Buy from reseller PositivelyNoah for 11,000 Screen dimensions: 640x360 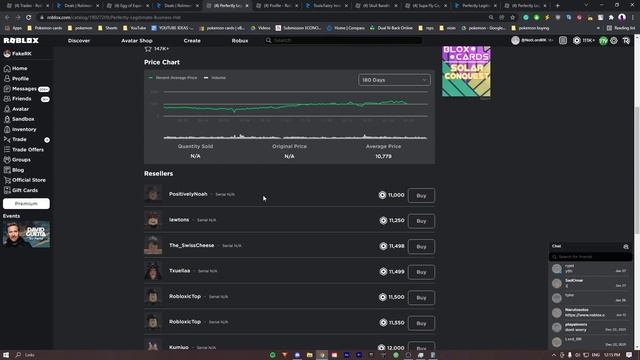pyautogui.click(x=421, y=196)
